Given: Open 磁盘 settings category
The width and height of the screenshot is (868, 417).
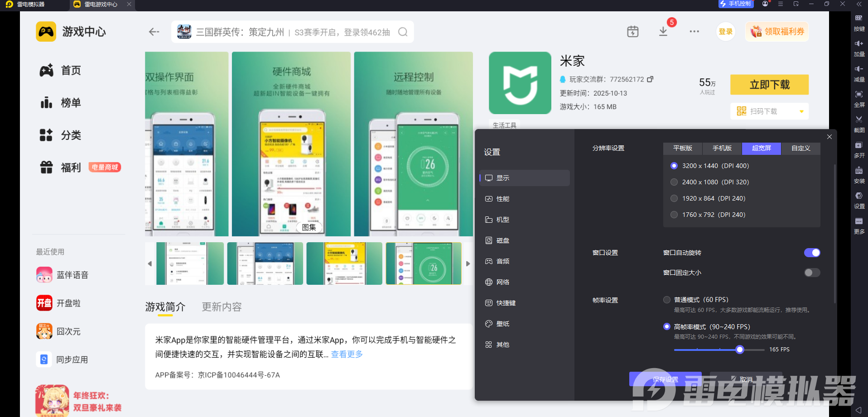Looking at the screenshot, I should (x=525, y=240).
